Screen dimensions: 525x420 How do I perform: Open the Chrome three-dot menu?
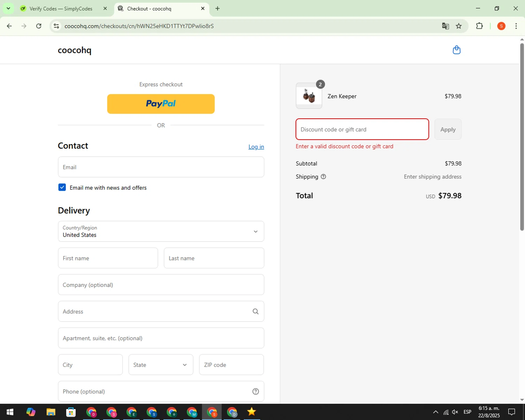tap(516, 26)
